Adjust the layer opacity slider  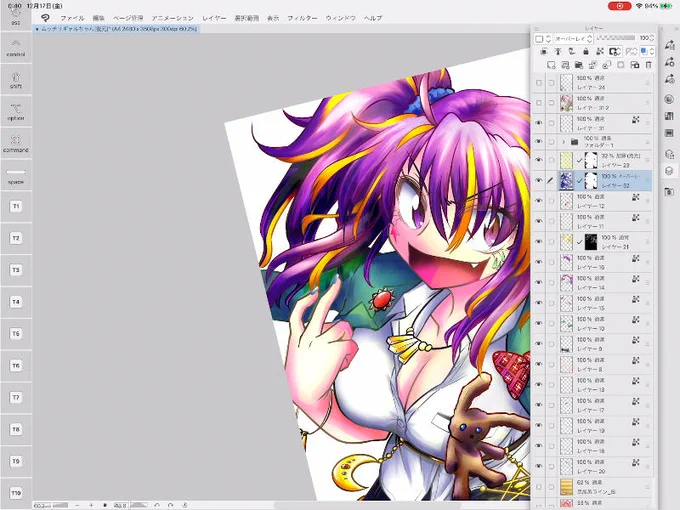(x=616, y=38)
